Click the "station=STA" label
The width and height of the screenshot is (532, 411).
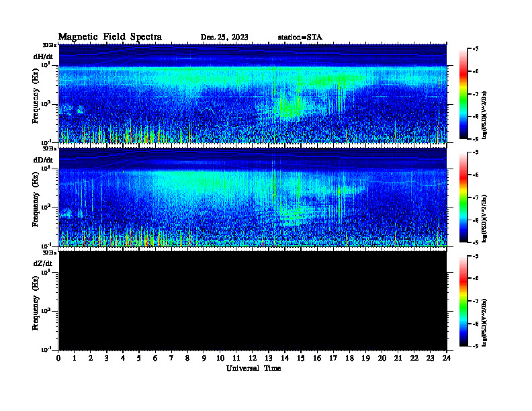tap(300, 38)
